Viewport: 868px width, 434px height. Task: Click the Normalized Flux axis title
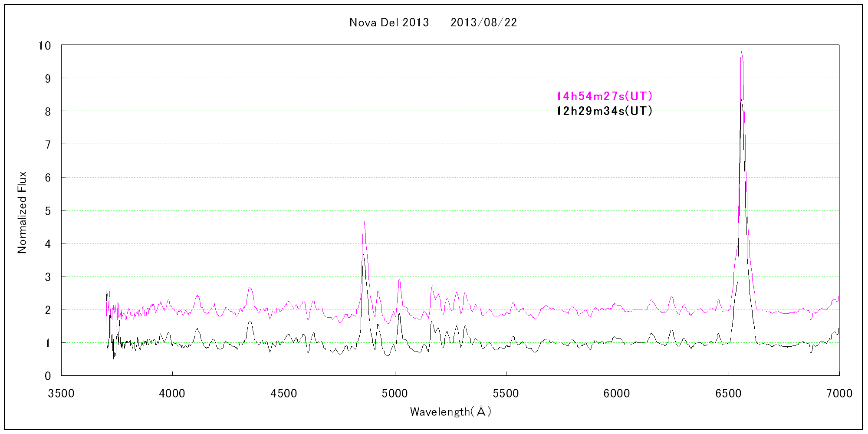click(x=22, y=212)
